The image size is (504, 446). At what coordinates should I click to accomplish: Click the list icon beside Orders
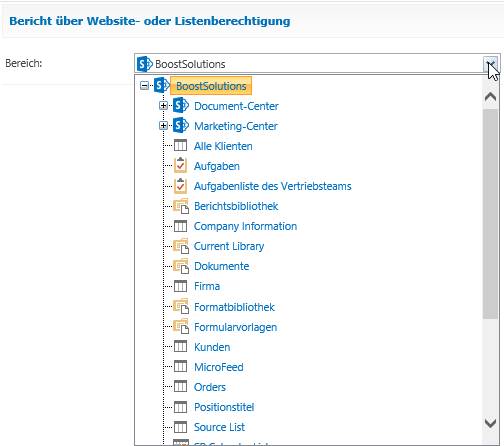click(180, 387)
